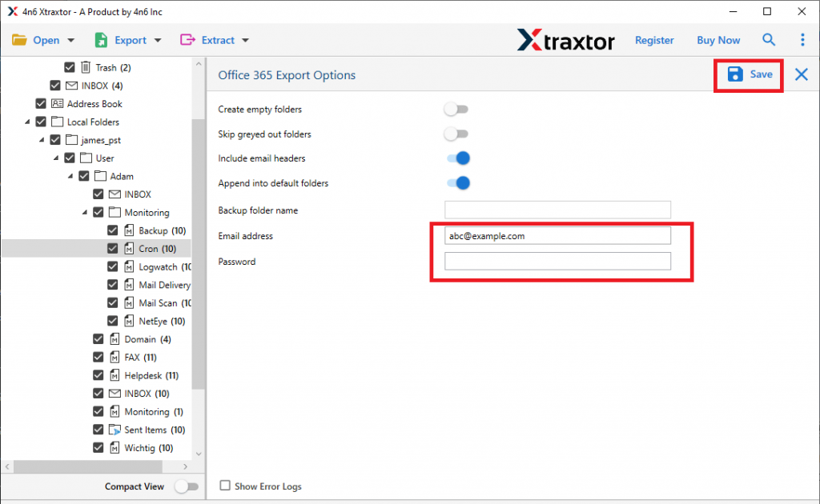Click the Helpdesk (11) file icon
The image size is (820, 504).
click(x=115, y=375)
